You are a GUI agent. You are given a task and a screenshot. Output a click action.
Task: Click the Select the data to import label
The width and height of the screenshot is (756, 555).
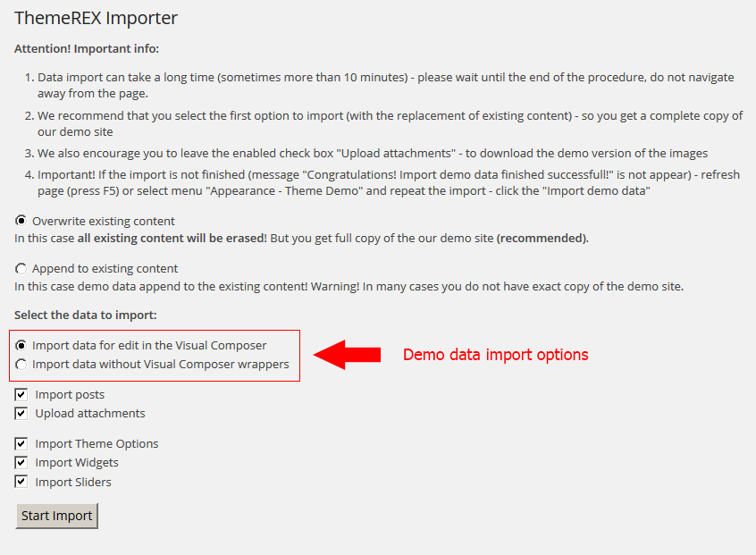coord(85,315)
